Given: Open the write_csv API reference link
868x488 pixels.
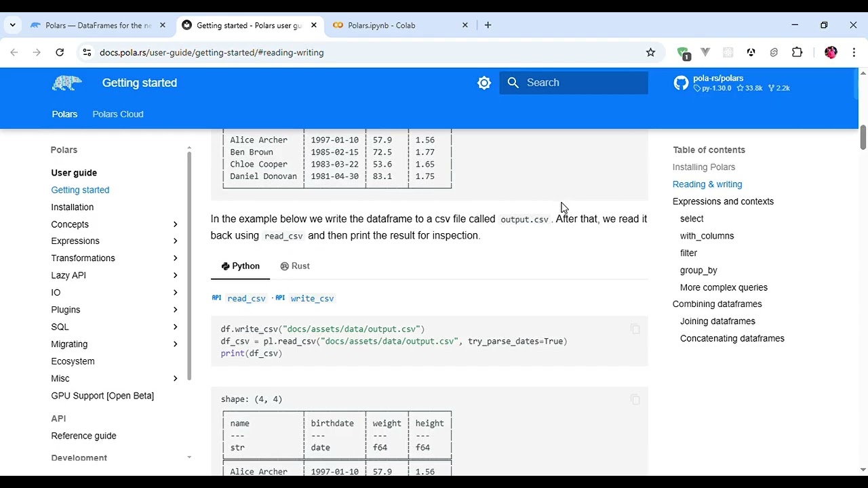Looking at the screenshot, I should point(312,298).
